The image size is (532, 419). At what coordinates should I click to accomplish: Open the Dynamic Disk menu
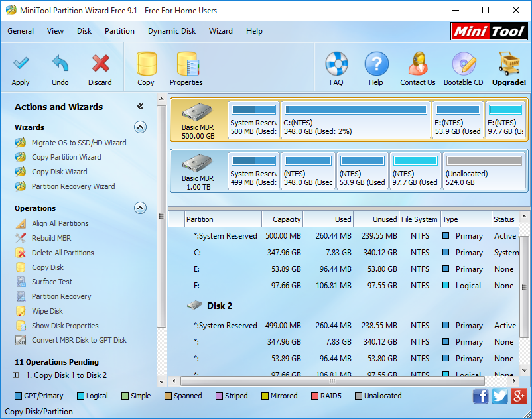point(172,31)
